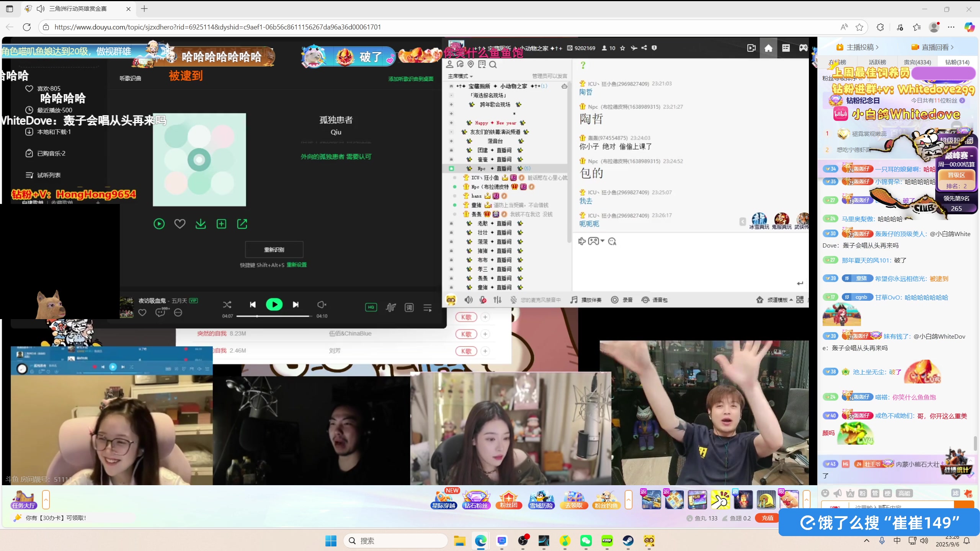Open more options ellipsis in player bar
This screenshot has height=551, width=980.
178,313
